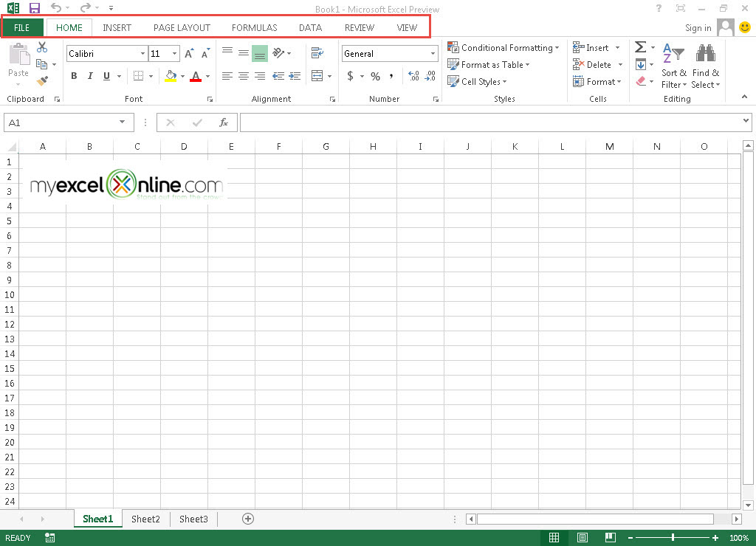Click the Undo arrow icon
Viewport: 756px width, 546px height.
coord(56,7)
